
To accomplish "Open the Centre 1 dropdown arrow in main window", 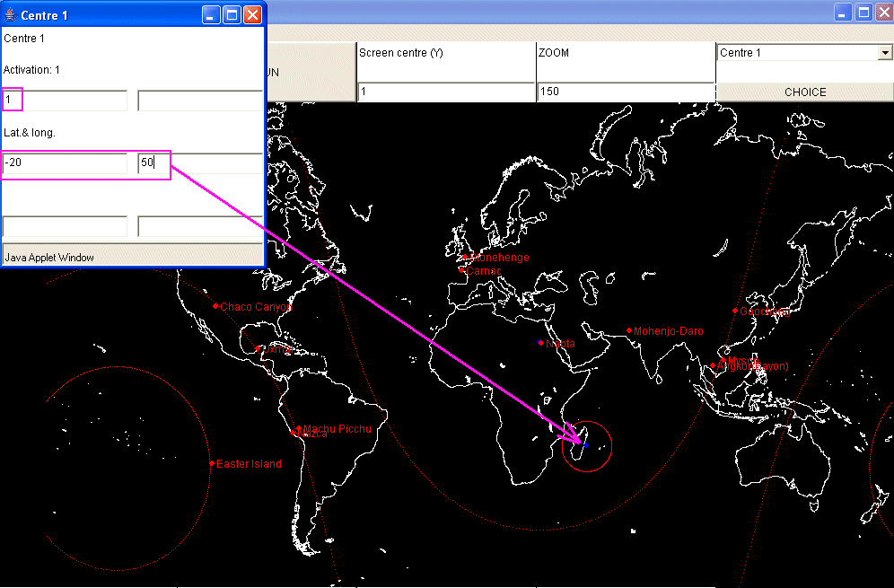I will (x=884, y=52).
